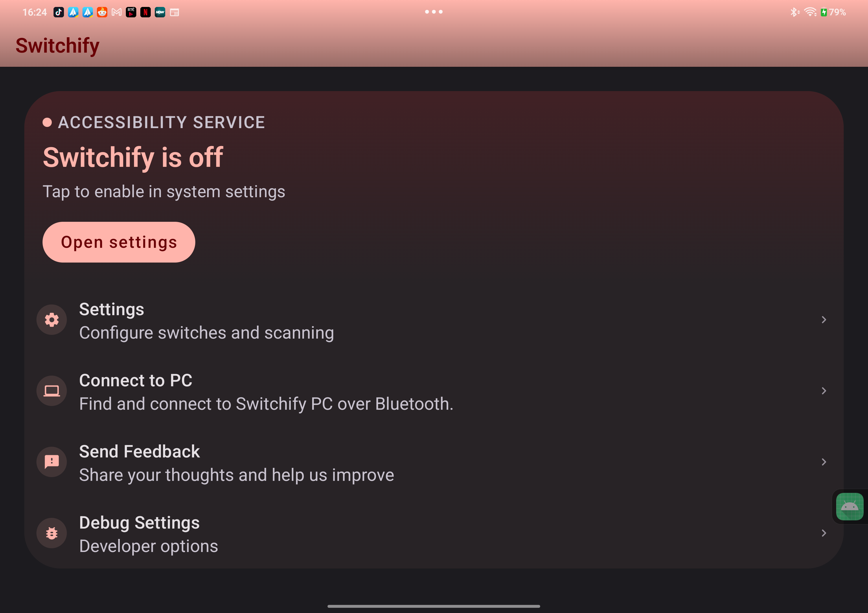
Task: Open the 'Connect to PC' entry title
Action: [x=136, y=380]
